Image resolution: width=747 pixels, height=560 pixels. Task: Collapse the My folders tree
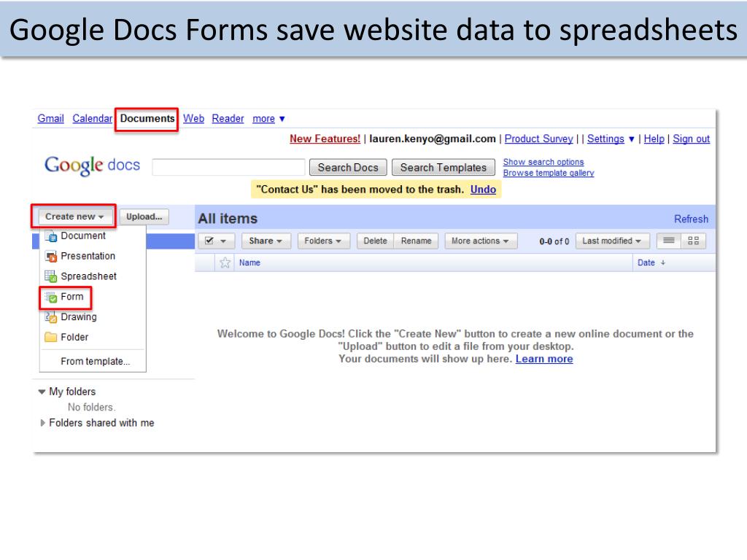coord(42,392)
